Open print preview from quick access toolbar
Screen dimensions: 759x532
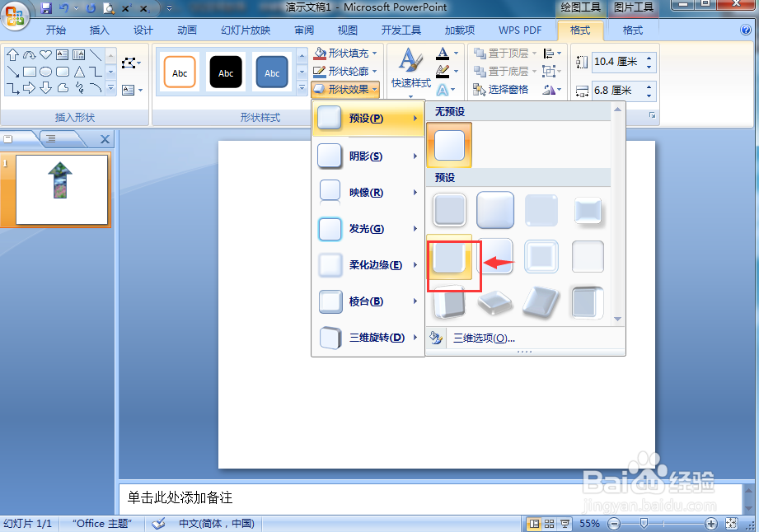109,8
